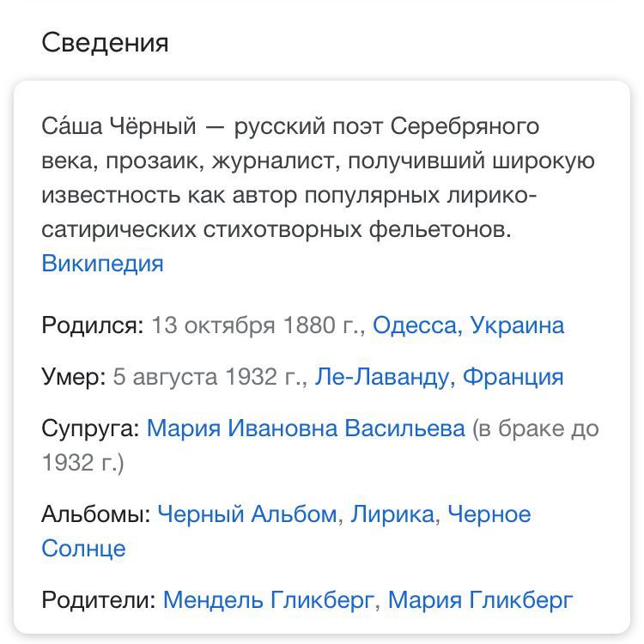Select the Родился label
The width and height of the screenshot is (644, 644).
point(93,325)
